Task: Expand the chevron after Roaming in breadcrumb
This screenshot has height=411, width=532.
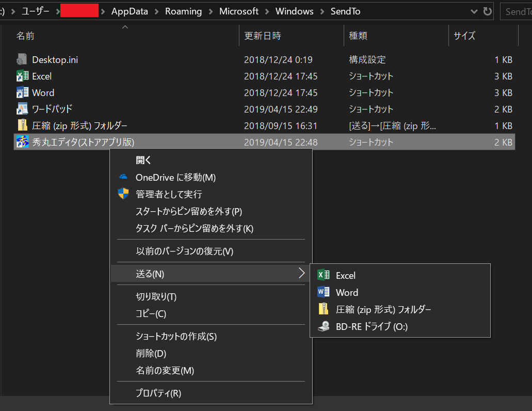Action: pyautogui.click(x=211, y=11)
